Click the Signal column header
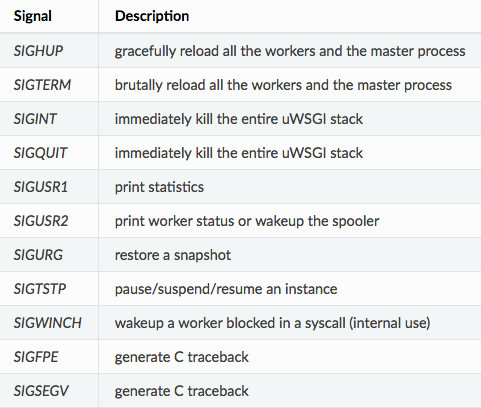 pos(33,16)
